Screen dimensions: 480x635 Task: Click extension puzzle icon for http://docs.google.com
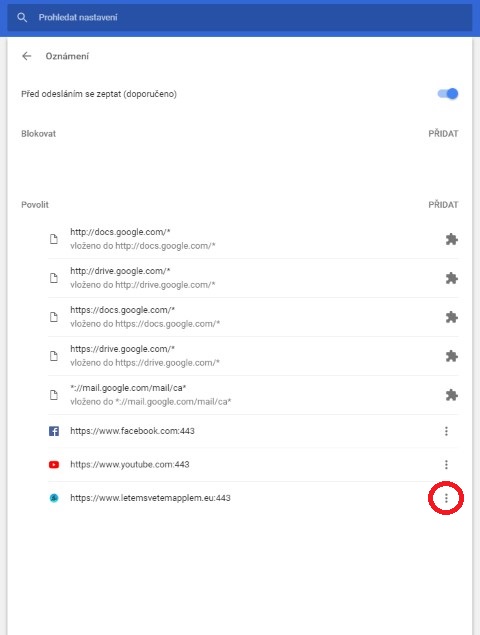[451, 239]
